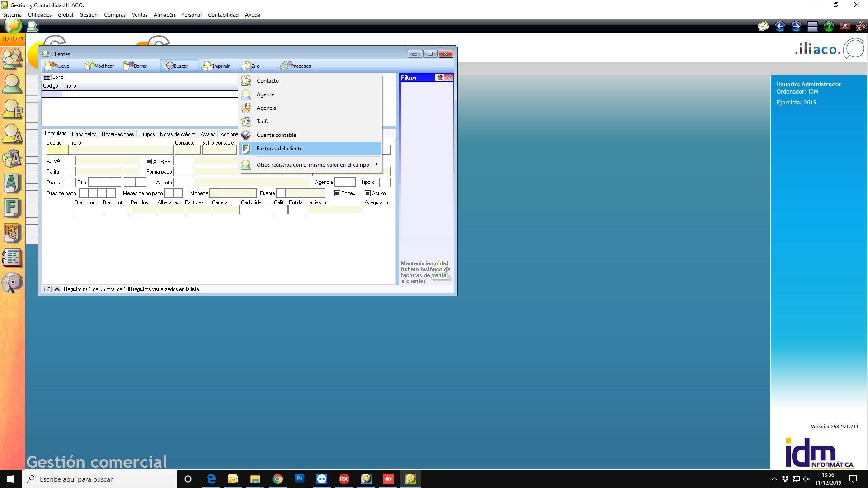Close the Filtros panel

coord(449,78)
